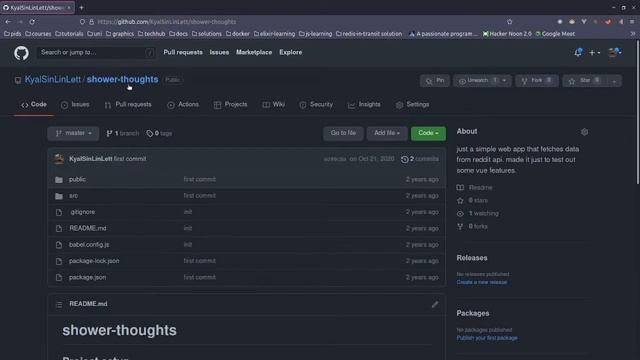Viewport: 640px width, 360px height.
Task: Focus the Search or jump to field
Action: point(96,52)
